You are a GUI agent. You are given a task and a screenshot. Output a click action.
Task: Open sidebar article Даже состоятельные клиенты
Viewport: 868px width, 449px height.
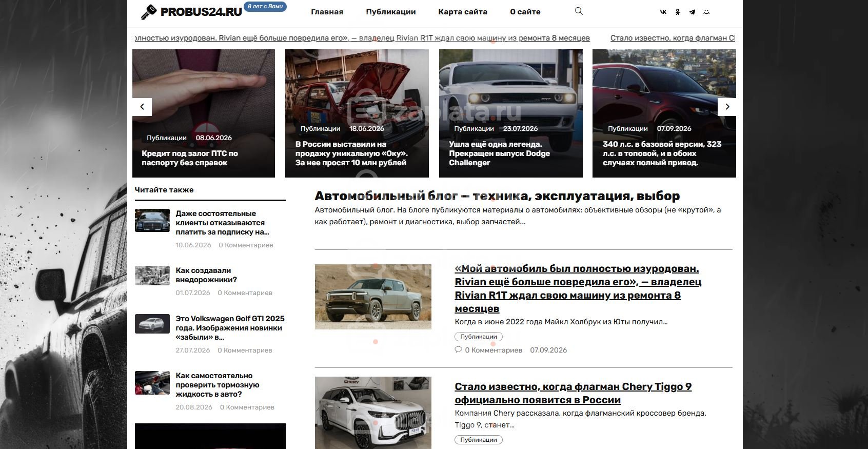point(222,223)
